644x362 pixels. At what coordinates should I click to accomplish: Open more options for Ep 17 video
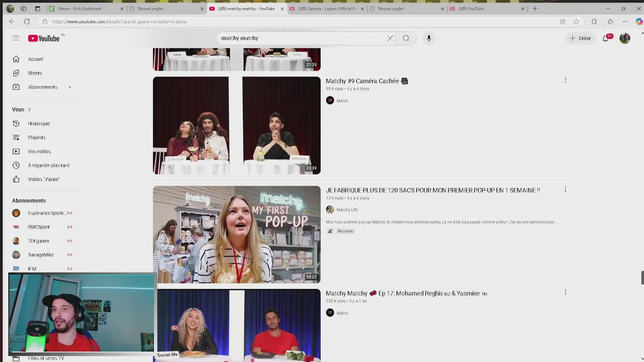pos(565,292)
